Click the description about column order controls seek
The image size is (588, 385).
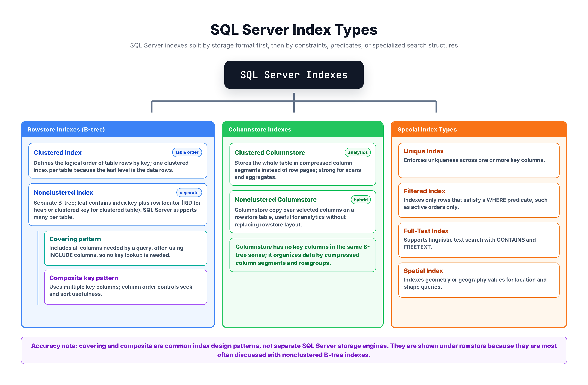click(x=121, y=290)
